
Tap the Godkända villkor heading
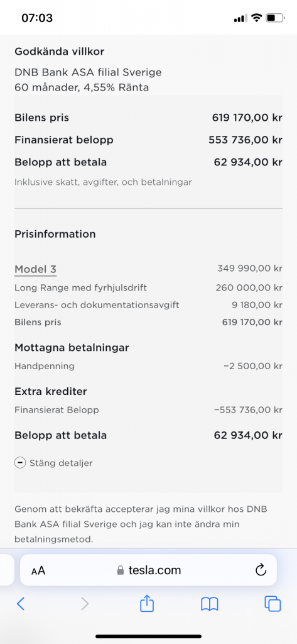pyautogui.click(x=60, y=52)
